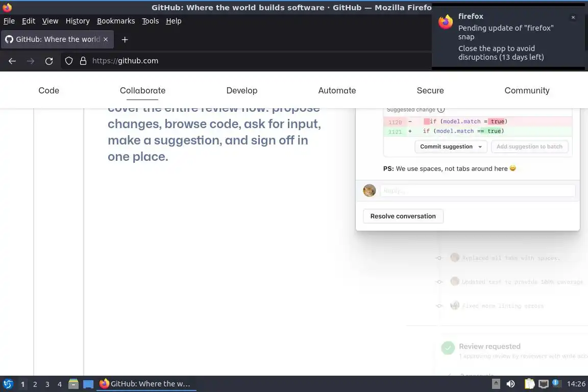This screenshot has width=588, height=392.
Task: Click the back navigation arrow
Action: pyautogui.click(x=12, y=61)
